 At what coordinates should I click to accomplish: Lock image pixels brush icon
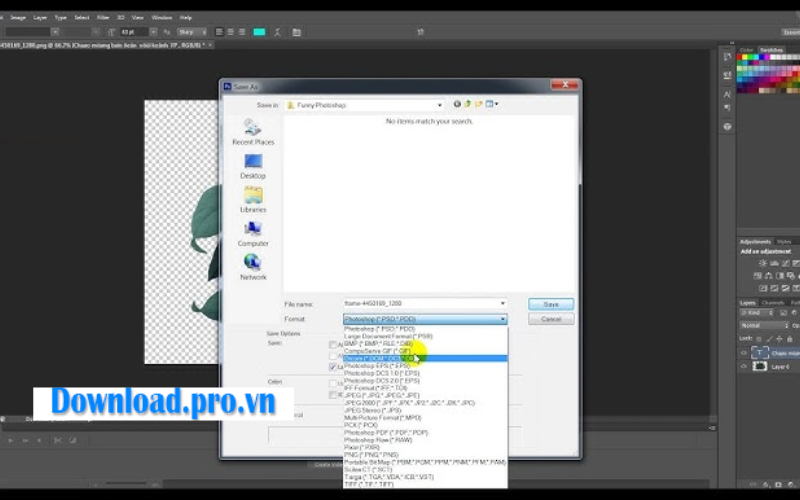click(x=769, y=339)
